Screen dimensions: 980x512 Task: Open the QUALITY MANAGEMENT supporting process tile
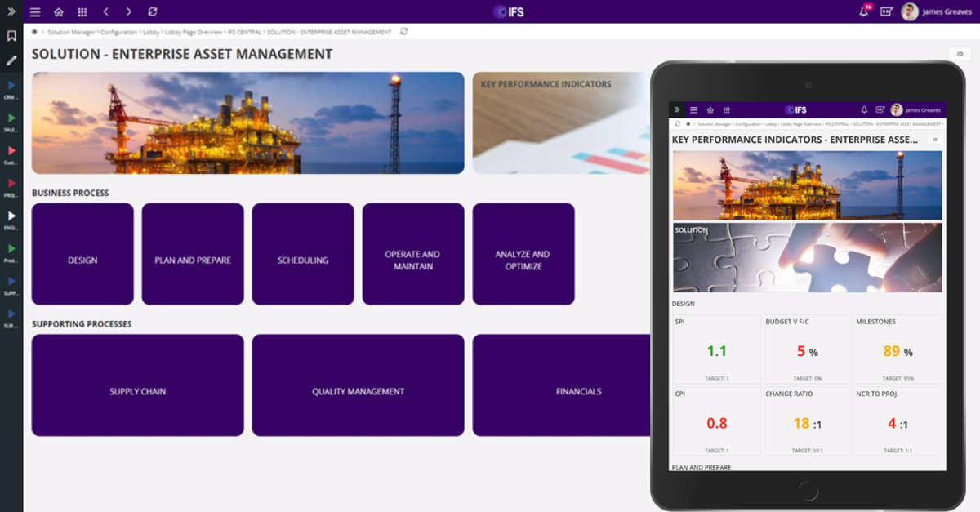click(x=358, y=385)
